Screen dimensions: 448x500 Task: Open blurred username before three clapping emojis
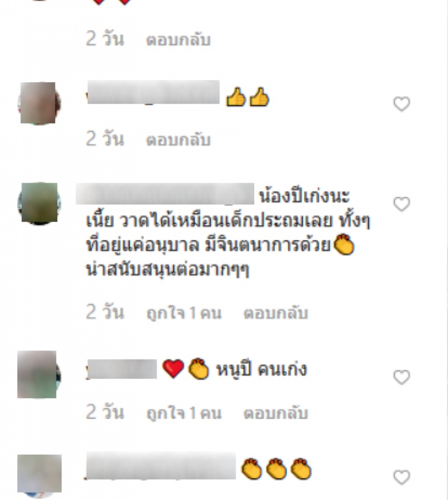point(161,465)
